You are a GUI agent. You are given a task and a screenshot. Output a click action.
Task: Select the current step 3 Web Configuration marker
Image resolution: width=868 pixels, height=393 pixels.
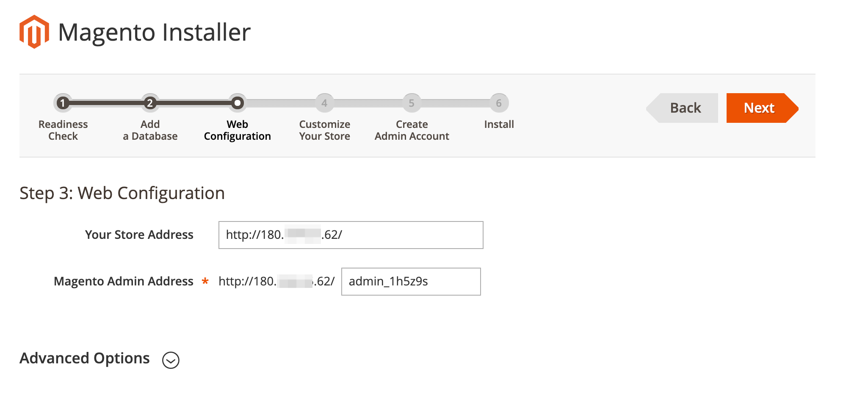pos(238,103)
